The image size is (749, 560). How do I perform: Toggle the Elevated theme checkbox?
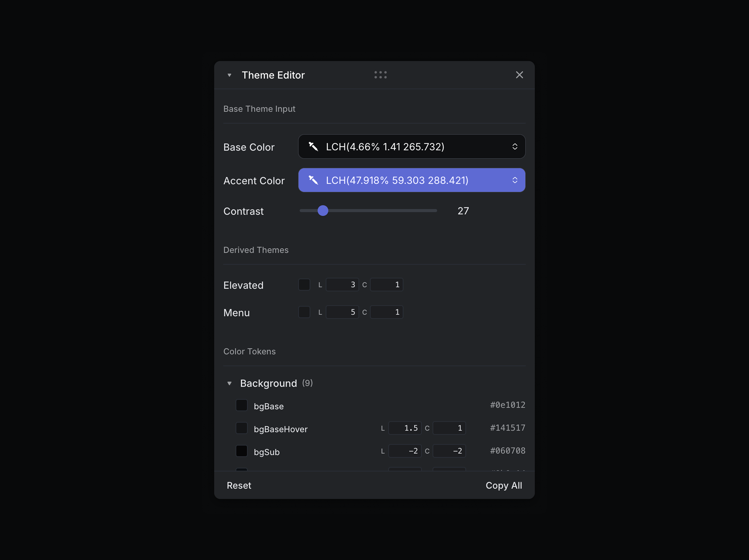(x=304, y=285)
